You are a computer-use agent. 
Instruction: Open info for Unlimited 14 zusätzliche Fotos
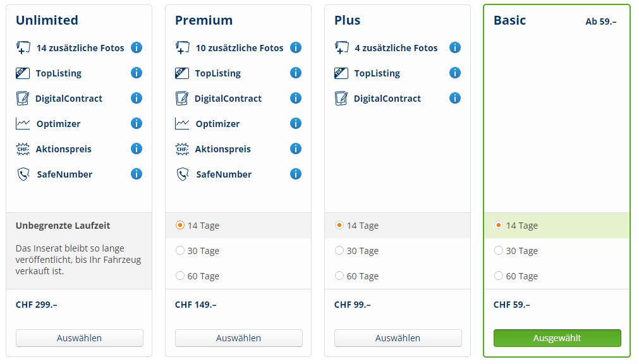click(x=137, y=47)
